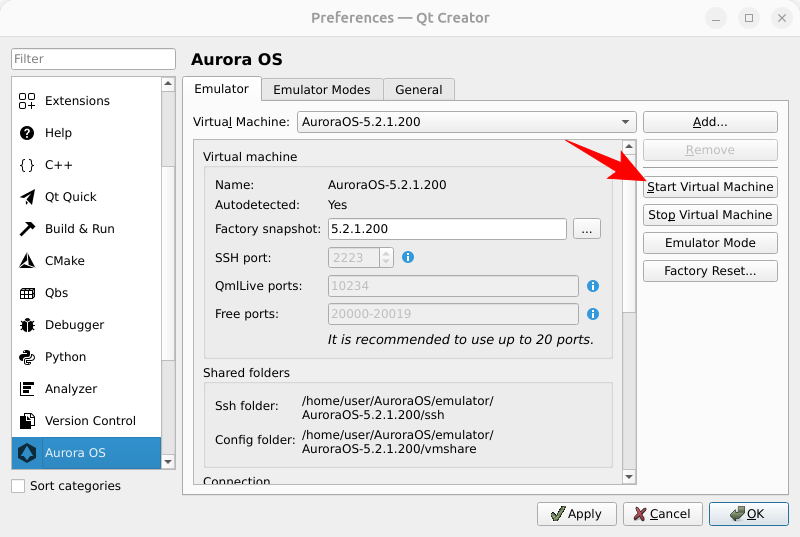This screenshot has height=537, width=800.
Task: Stop the virtual machine
Action: tap(710, 215)
